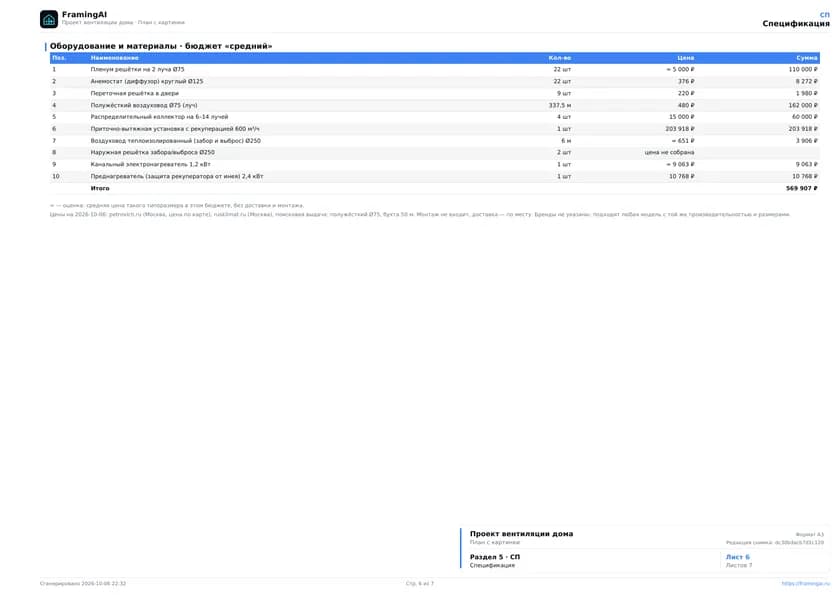This screenshot has width=840, height=595.
Task: Click the 'Итого' label in the totals row
Action: tap(100, 189)
